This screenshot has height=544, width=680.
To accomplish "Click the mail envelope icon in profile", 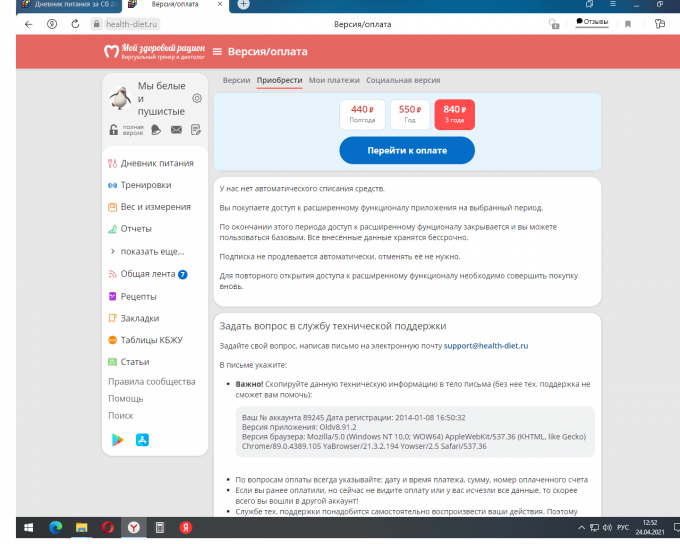I will [176, 130].
